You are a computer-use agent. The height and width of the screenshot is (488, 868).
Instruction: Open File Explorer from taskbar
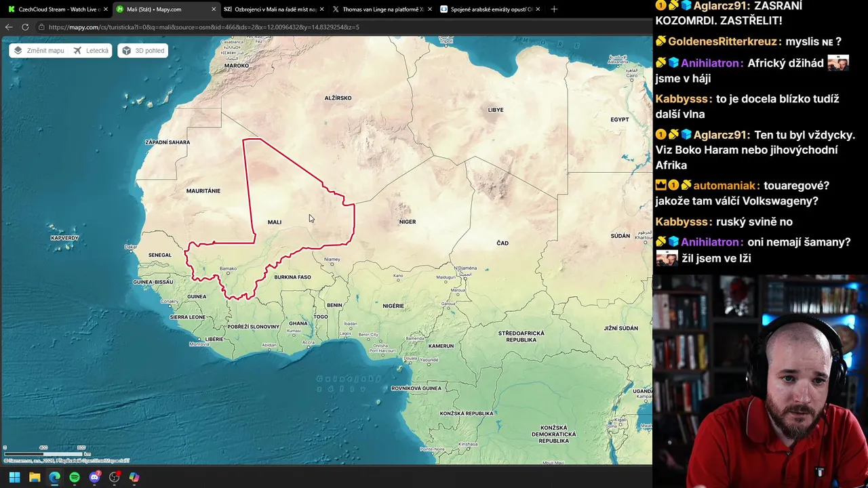click(x=35, y=477)
